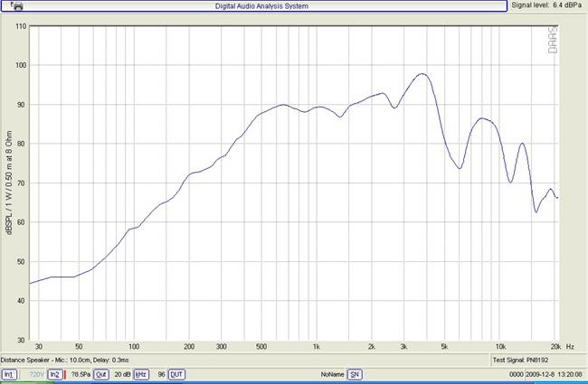Click the kHz sample rate button
The height and width of the screenshot is (384, 588).
coord(141,374)
